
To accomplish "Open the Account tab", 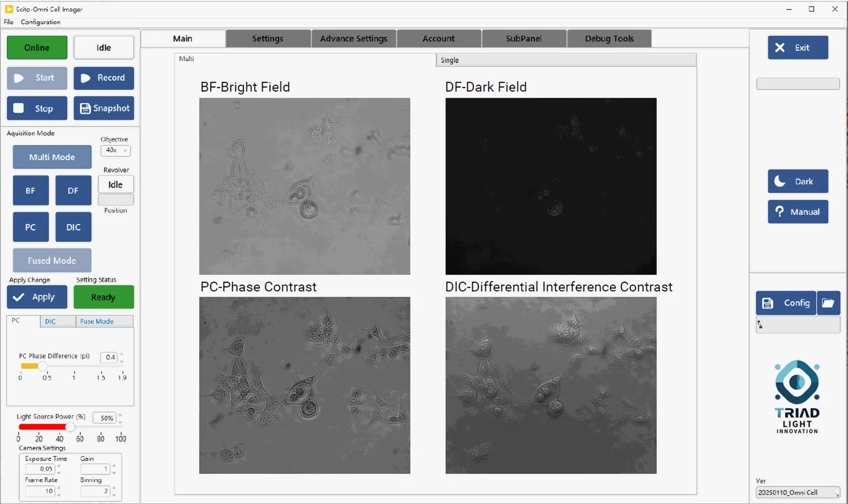I will 439,39.
